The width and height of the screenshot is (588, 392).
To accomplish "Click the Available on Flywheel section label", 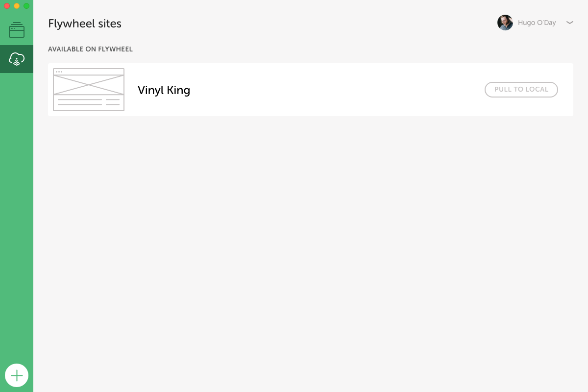I will coord(90,49).
